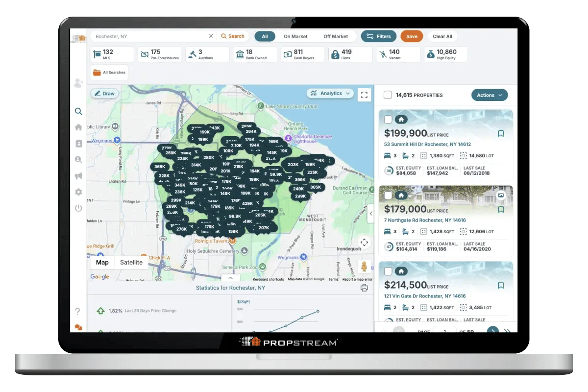The image size is (588, 392).
Task: Click the contact card icon in sidebar
Action: point(78,143)
